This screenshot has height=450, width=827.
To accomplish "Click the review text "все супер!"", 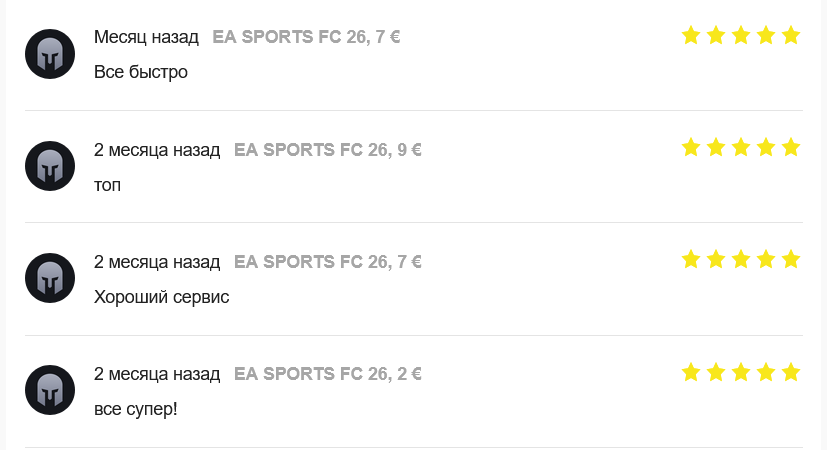I will pos(135,409).
